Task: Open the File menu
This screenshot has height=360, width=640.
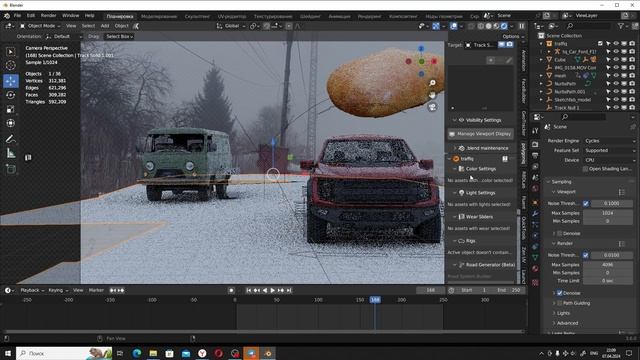Action: point(17,16)
